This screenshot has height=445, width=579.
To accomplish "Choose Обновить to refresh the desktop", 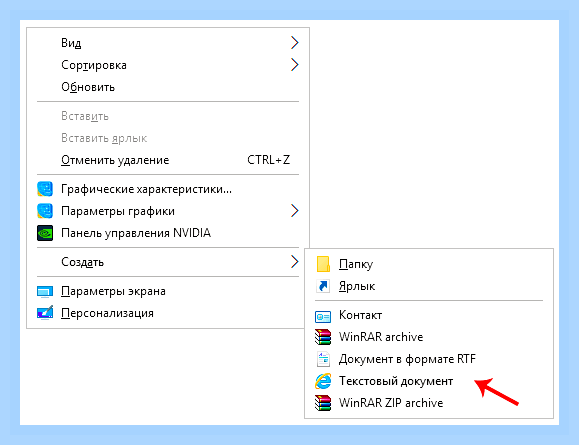I will click(168, 87).
